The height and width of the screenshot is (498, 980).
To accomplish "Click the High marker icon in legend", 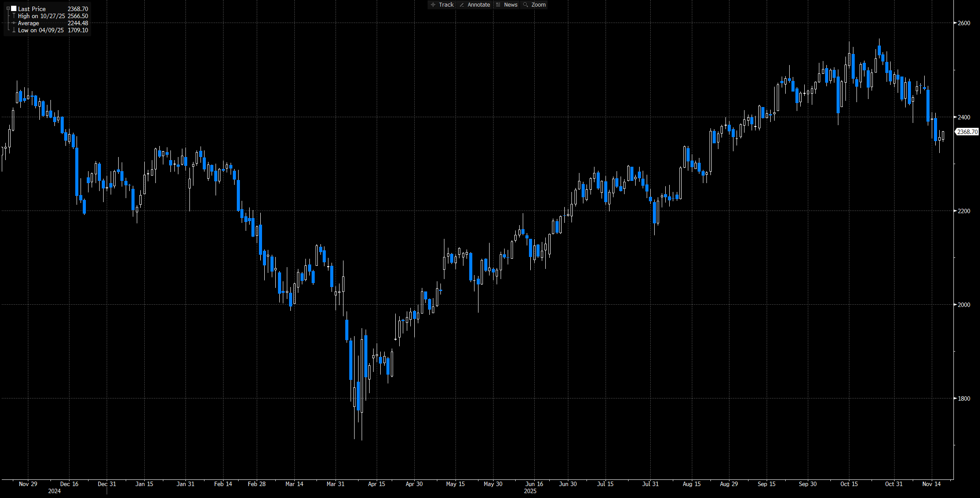I will pos(14,16).
